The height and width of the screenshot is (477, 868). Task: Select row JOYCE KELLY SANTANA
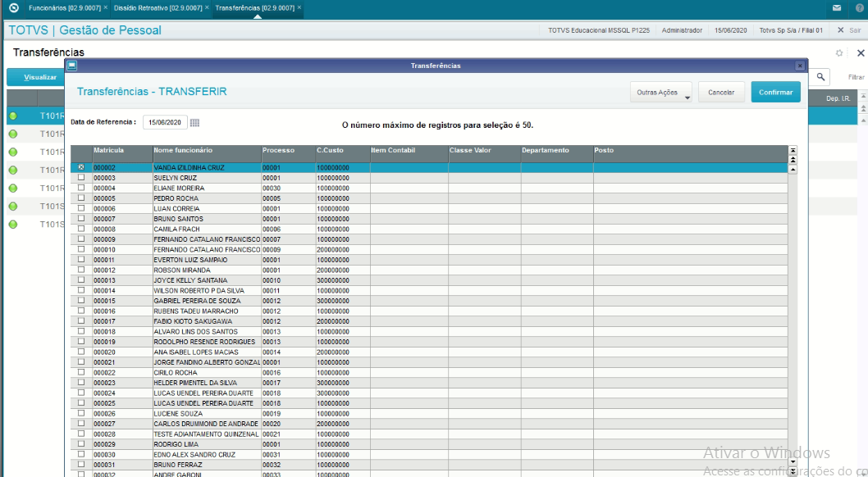pos(429,280)
